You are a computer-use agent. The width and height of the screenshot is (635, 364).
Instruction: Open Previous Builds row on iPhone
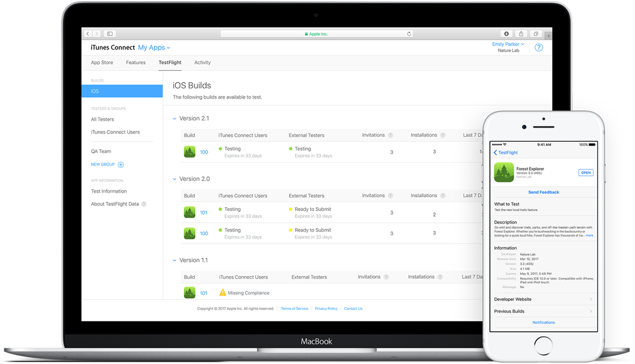[543, 311]
